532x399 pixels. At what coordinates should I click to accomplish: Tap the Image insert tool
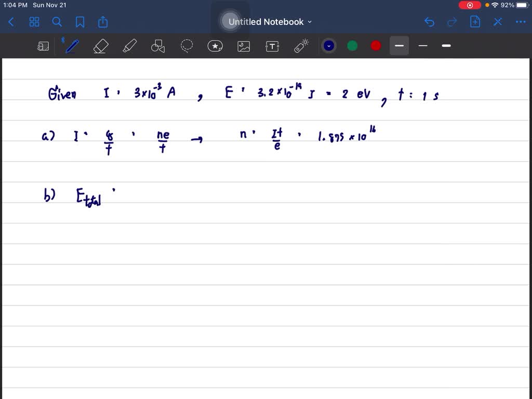[x=244, y=46]
